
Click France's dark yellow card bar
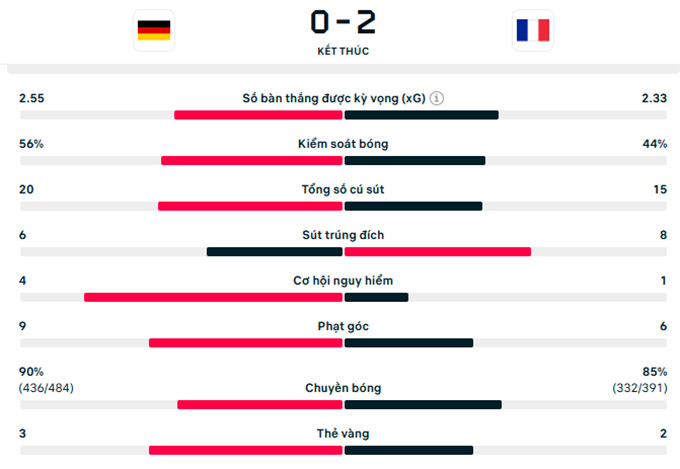click(409, 450)
